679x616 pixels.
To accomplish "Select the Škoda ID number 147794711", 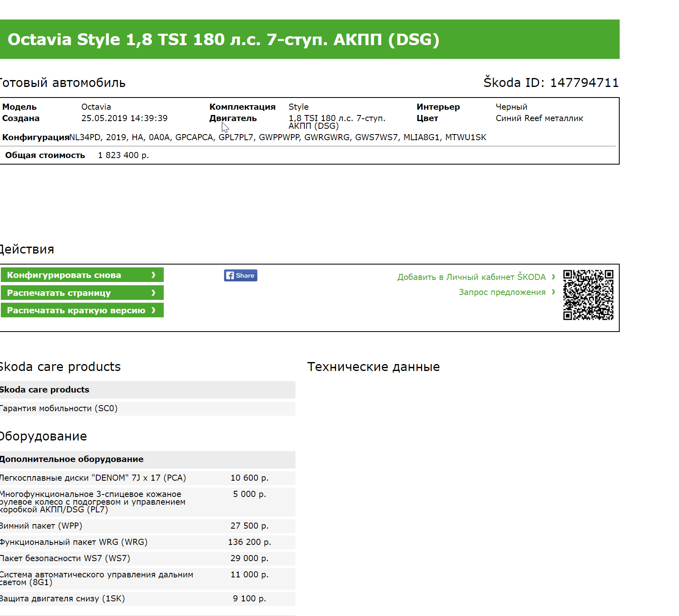I will tap(584, 82).
